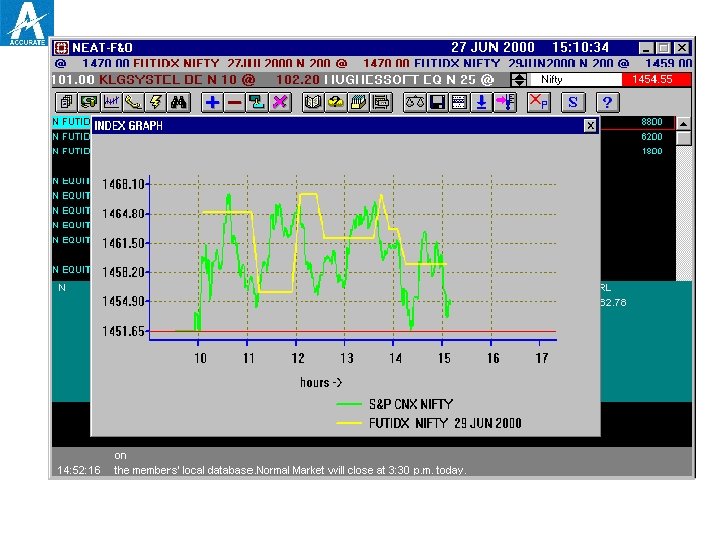Click the blue plus toolbar icon
The image size is (720, 540).
point(212,102)
